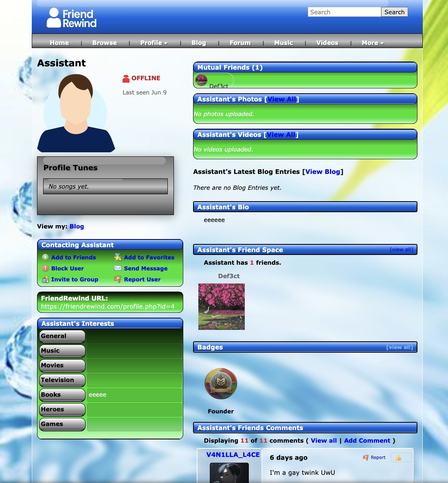
Task: Open the Music page
Action: coord(283,43)
